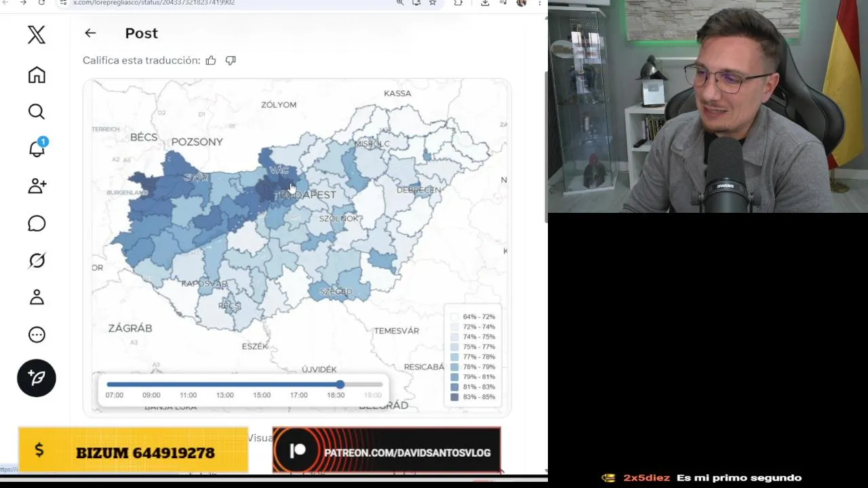Screen dimensions: 868x488
Task: Click the zoom magnifier in address bar
Action: (400, 3)
